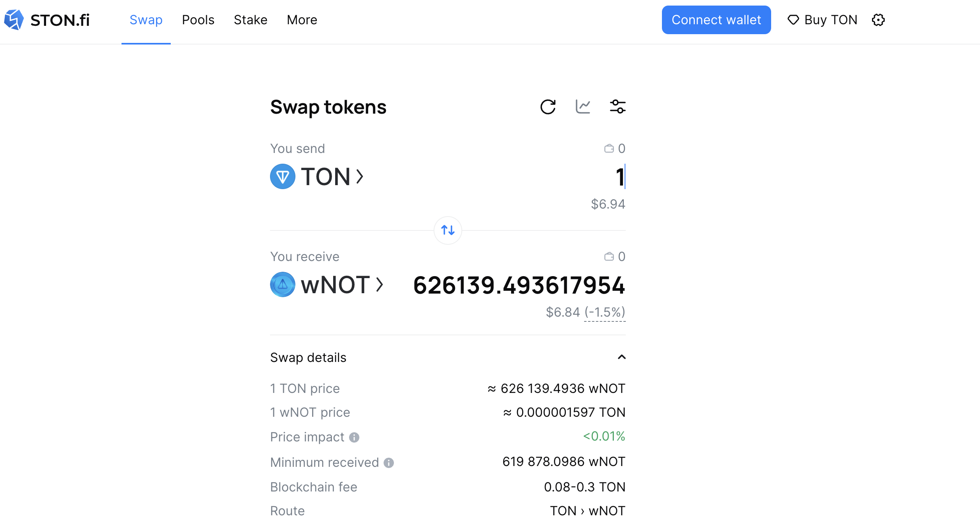This screenshot has width=980, height=530.
Task: Click the STON.fi logo
Action: coord(47,20)
